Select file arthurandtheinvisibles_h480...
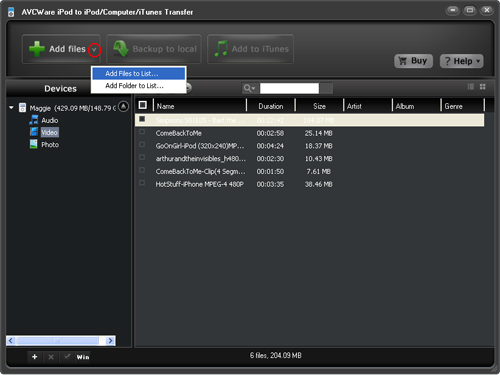 coord(201,159)
